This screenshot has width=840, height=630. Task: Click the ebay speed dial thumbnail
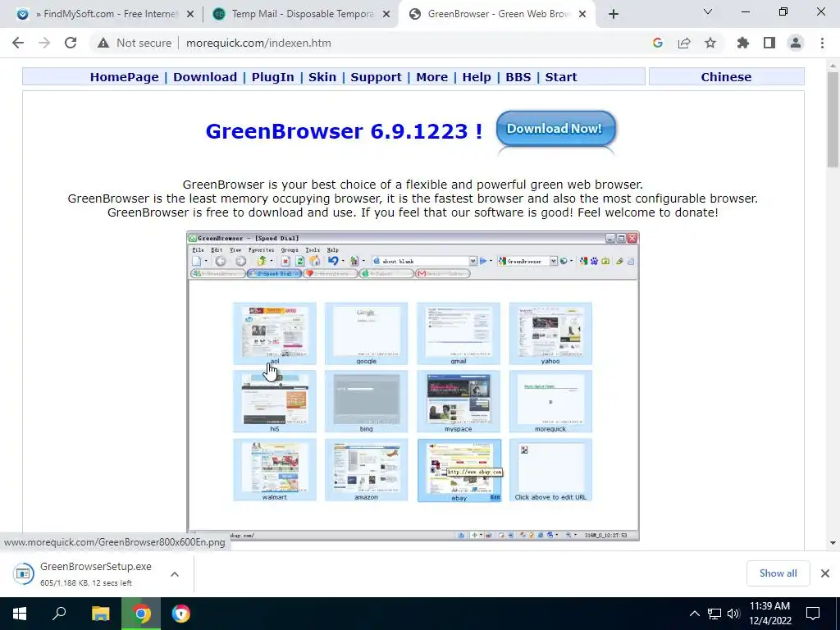pyautogui.click(x=459, y=470)
